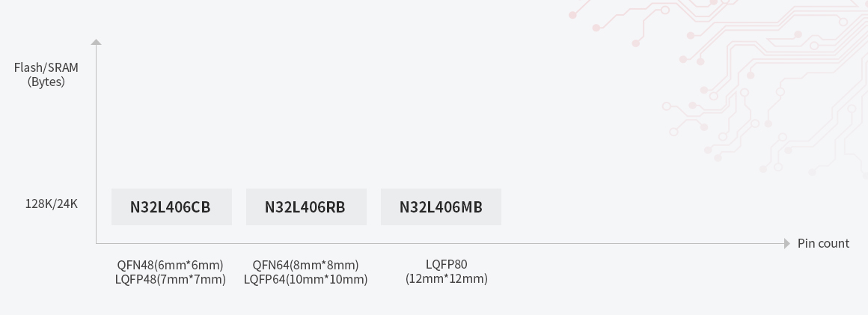
Task: Click the vertical Flash/SRAM axis line
Action: (96, 135)
